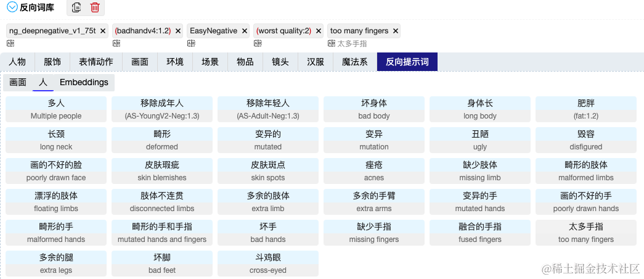Click translate icon under worst quality tag
The image size is (644, 279).
coord(258,43)
